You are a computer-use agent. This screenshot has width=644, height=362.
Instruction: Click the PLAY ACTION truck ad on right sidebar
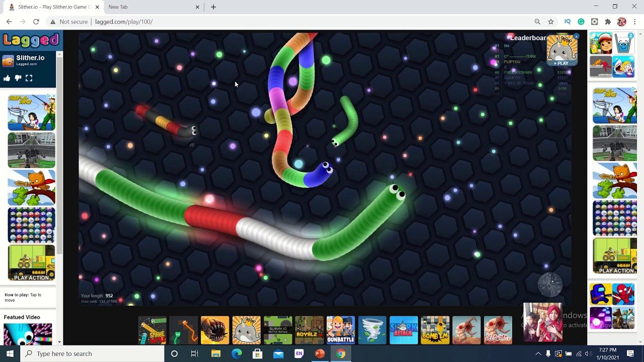615,256
